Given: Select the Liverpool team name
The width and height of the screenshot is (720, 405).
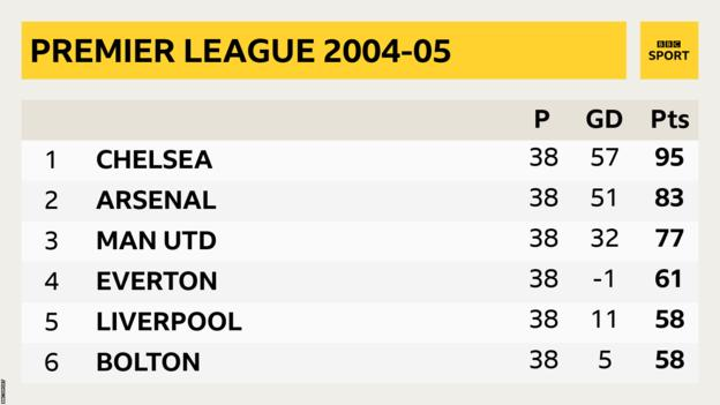Looking at the screenshot, I should pyautogui.click(x=169, y=321).
